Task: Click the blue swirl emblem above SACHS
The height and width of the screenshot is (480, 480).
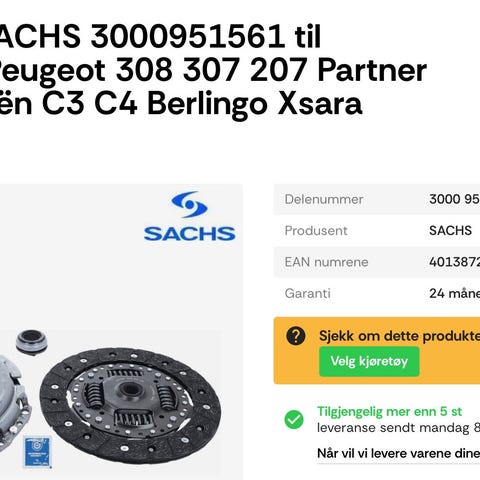Action: click(x=189, y=205)
